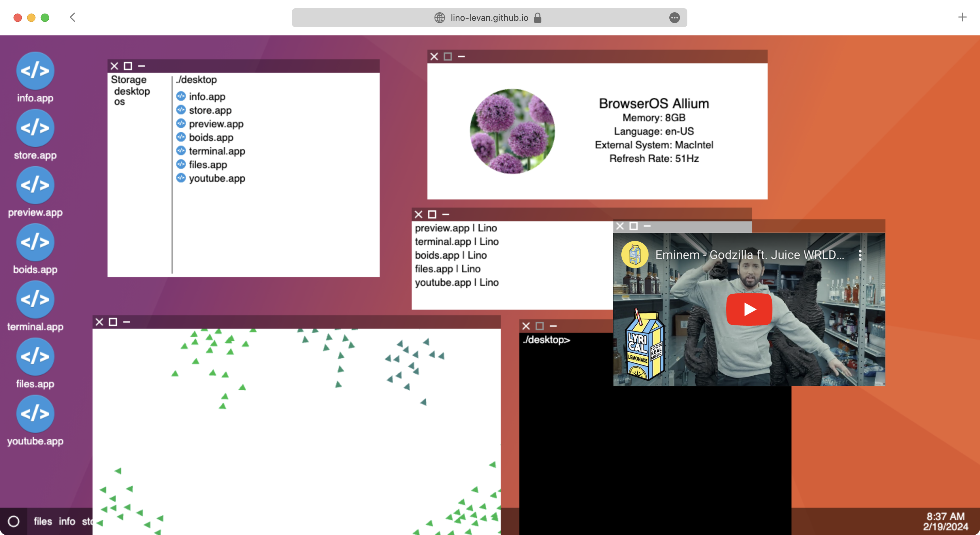Select the desktop folder in Storage tree
This screenshot has width=980, height=535.
[132, 91]
